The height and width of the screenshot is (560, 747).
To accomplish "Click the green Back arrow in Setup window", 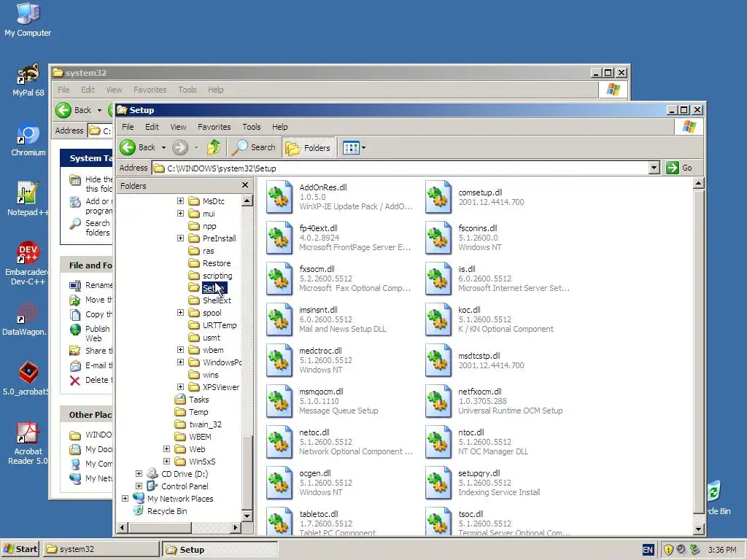I will pyautogui.click(x=128, y=147).
